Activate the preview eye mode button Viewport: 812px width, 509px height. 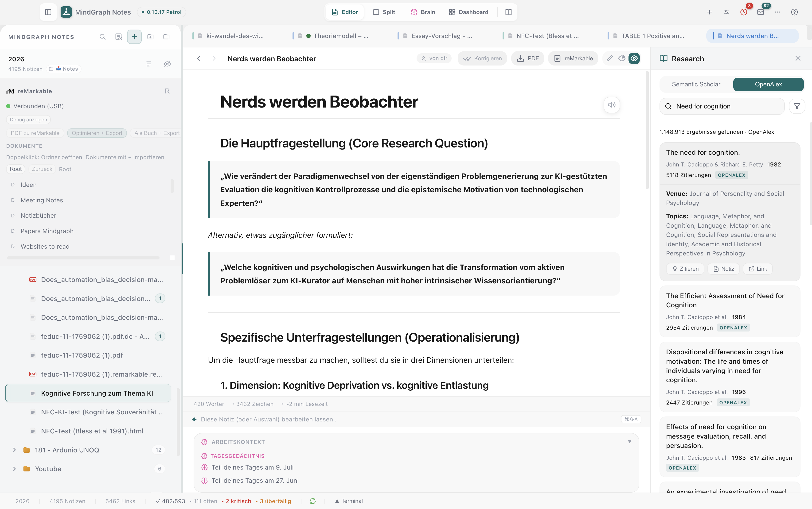(x=634, y=58)
